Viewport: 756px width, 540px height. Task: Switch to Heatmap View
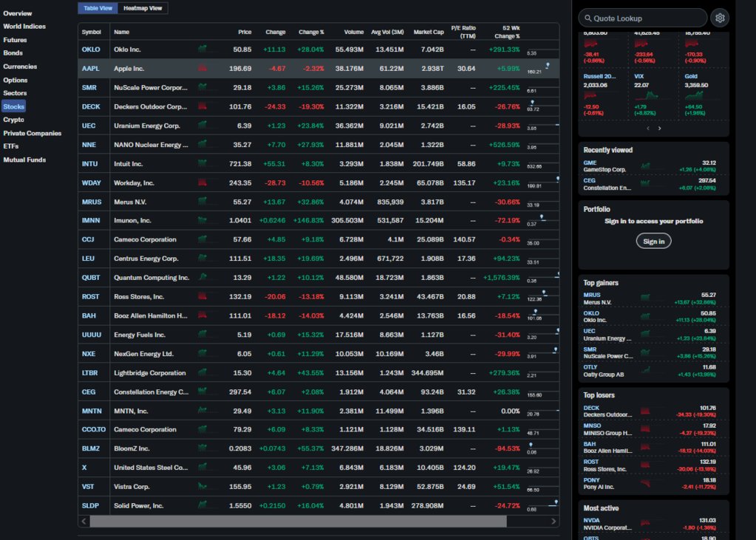point(143,8)
